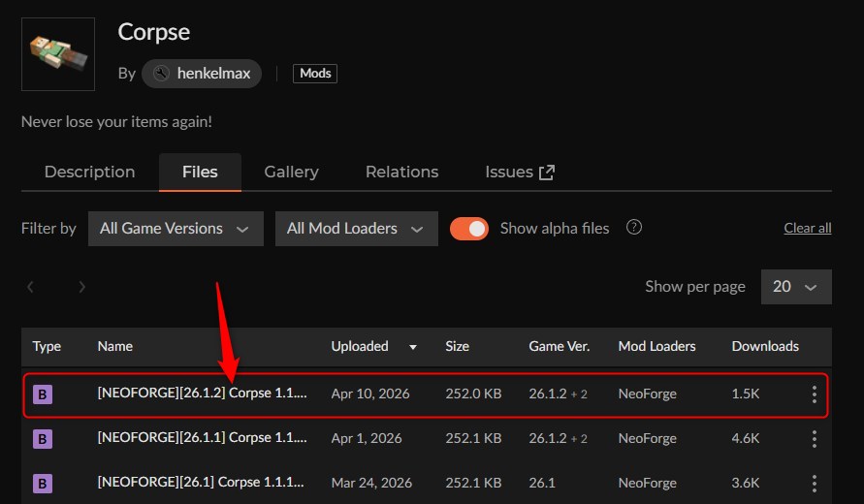
Task: Toggle off Show alpha files switch
Action: pos(469,229)
